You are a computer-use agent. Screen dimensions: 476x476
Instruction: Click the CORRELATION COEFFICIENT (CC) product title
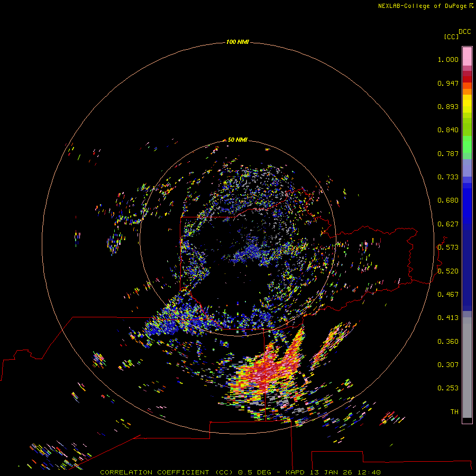click(167, 472)
